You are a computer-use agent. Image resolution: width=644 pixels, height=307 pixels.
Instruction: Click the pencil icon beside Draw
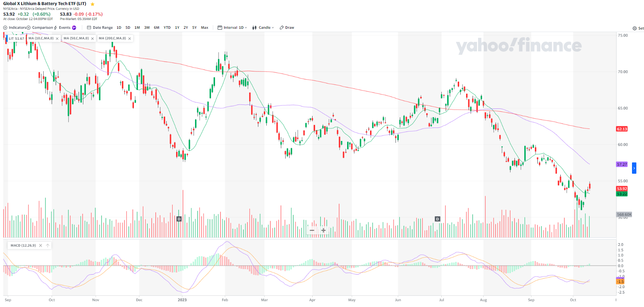click(x=282, y=28)
